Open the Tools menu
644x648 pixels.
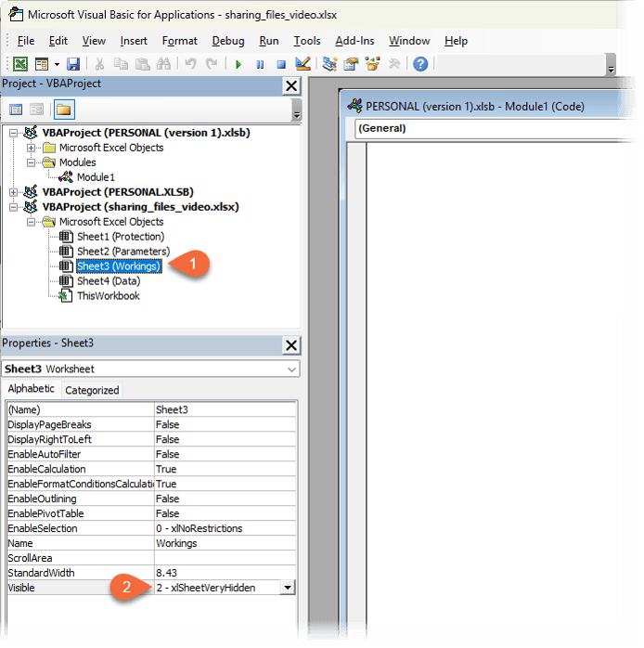point(307,41)
